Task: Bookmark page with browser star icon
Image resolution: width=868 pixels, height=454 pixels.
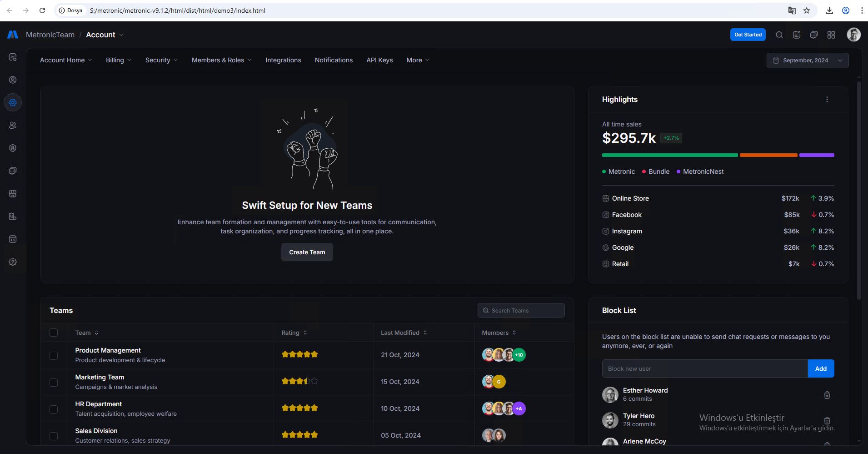Action: coord(807,10)
